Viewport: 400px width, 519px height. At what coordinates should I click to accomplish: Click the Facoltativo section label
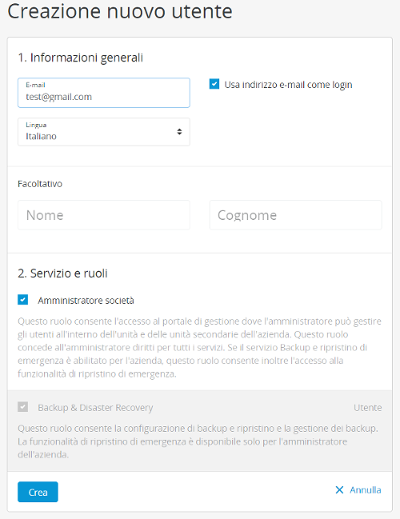click(x=40, y=184)
